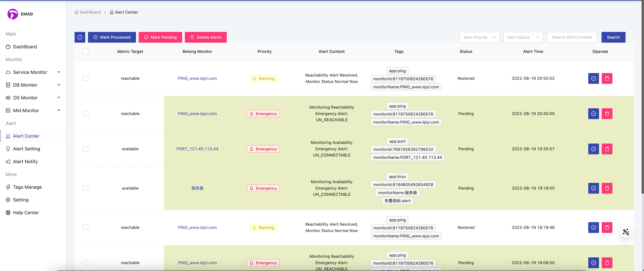Click the refresh alerts icon button

tap(80, 37)
